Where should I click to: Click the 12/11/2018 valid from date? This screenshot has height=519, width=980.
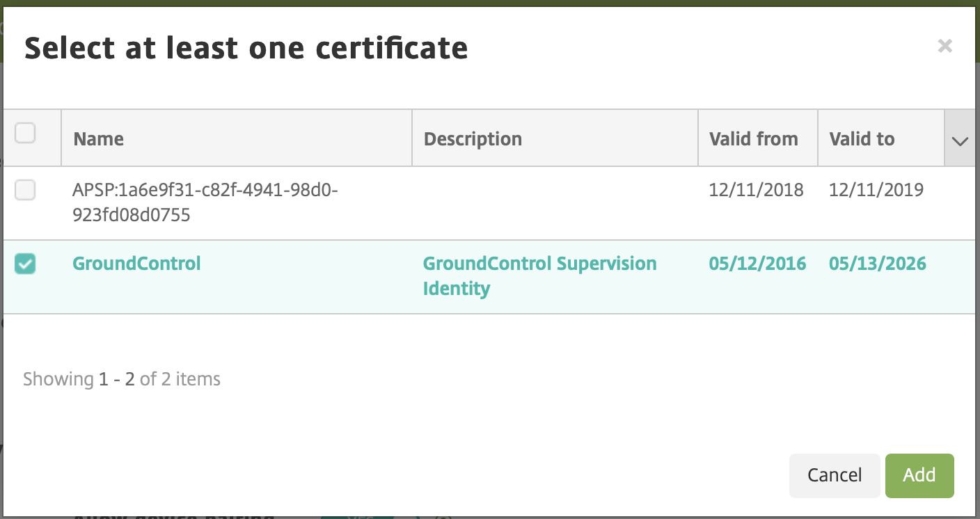click(757, 190)
